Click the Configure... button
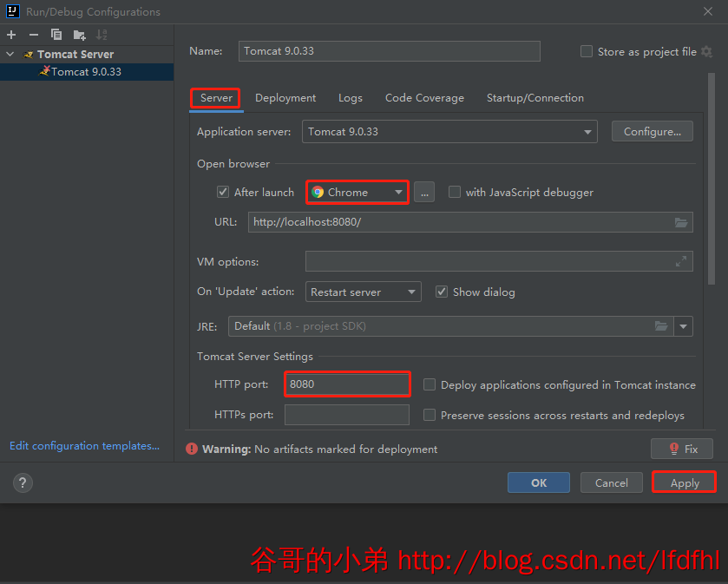 (x=652, y=131)
